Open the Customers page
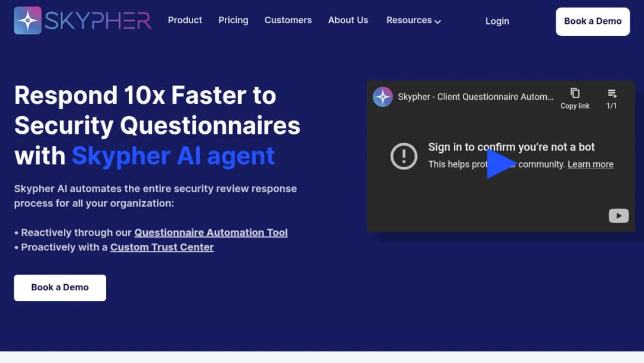Viewport: 644px width, 363px height. (288, 20)
